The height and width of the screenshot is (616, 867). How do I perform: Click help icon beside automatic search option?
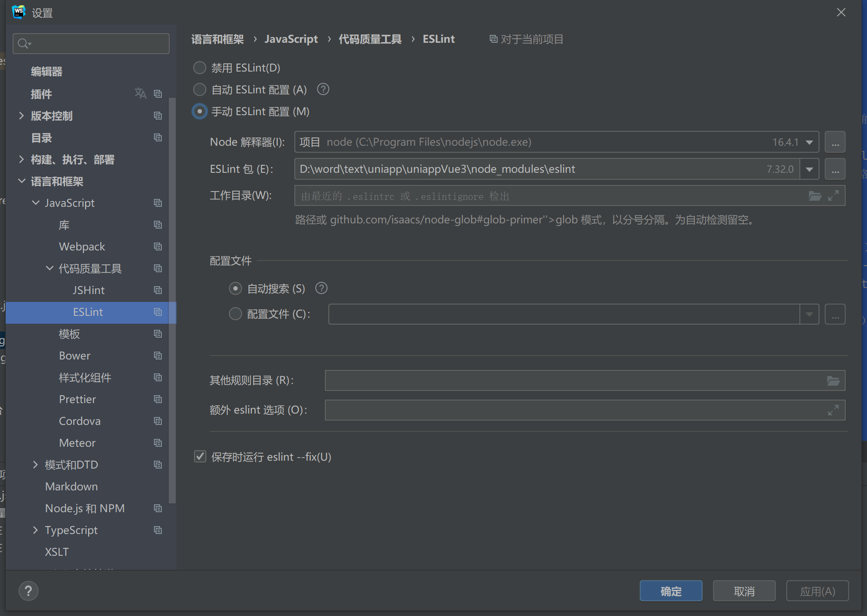(x=321, y=288)
